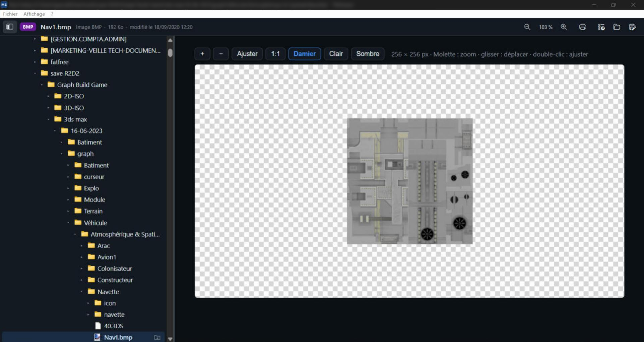The image size is (644, 342).
Task: Click the 103 % zoom level
Action: click(545, 27)
